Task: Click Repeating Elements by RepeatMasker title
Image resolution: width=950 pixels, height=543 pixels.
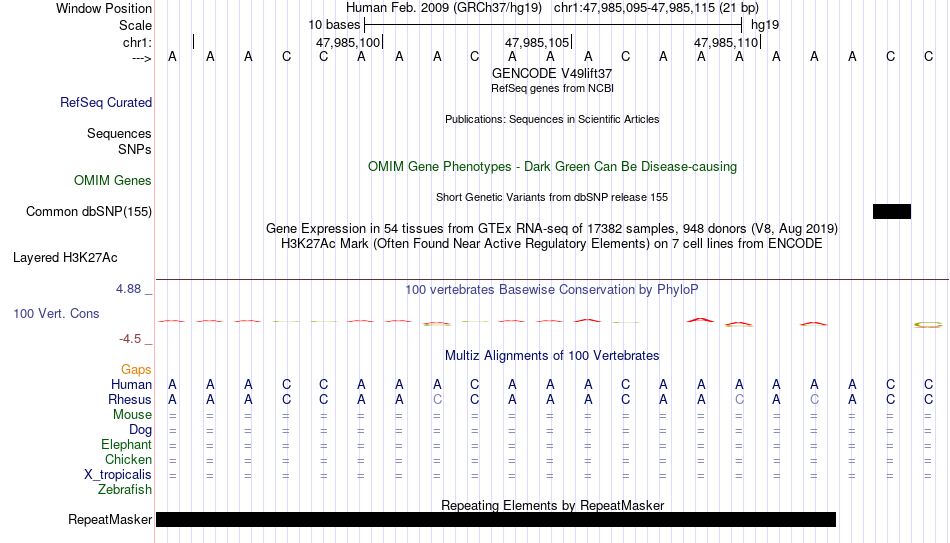Action: click(552, 505)
